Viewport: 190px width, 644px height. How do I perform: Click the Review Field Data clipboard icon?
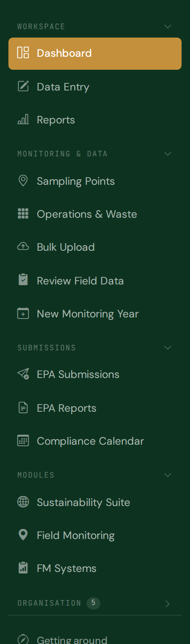(23, 280)
